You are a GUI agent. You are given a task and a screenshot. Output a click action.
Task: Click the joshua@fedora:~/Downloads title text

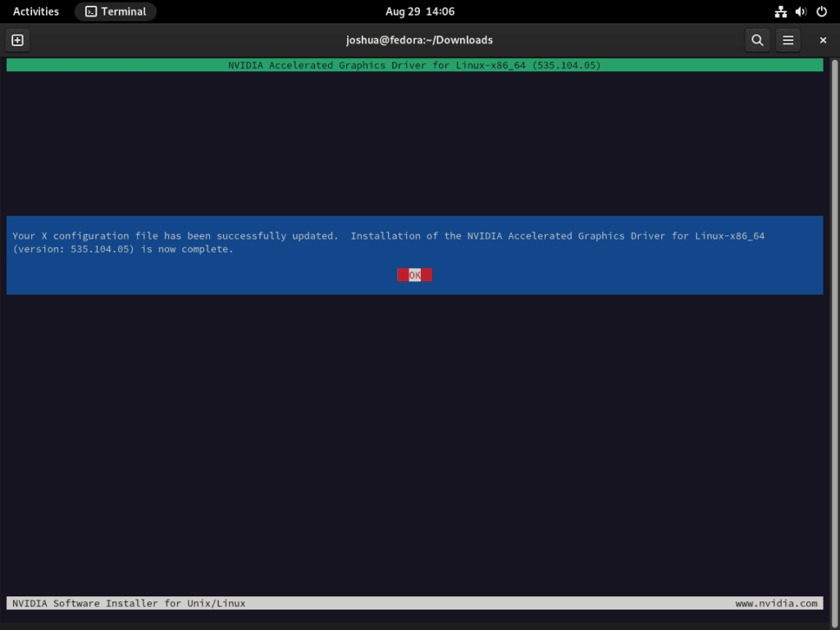click(419, 39)
